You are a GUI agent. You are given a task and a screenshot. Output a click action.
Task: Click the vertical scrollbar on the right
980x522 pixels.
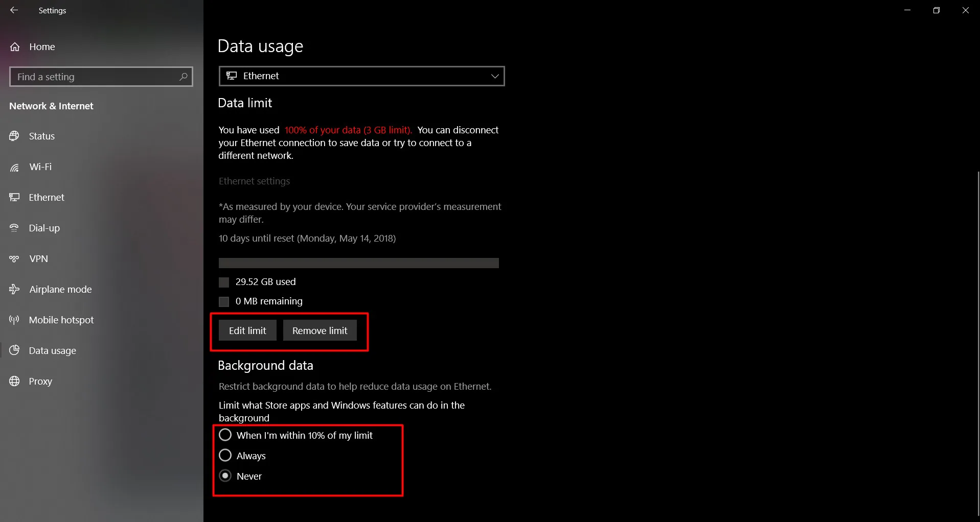(977, 343)
